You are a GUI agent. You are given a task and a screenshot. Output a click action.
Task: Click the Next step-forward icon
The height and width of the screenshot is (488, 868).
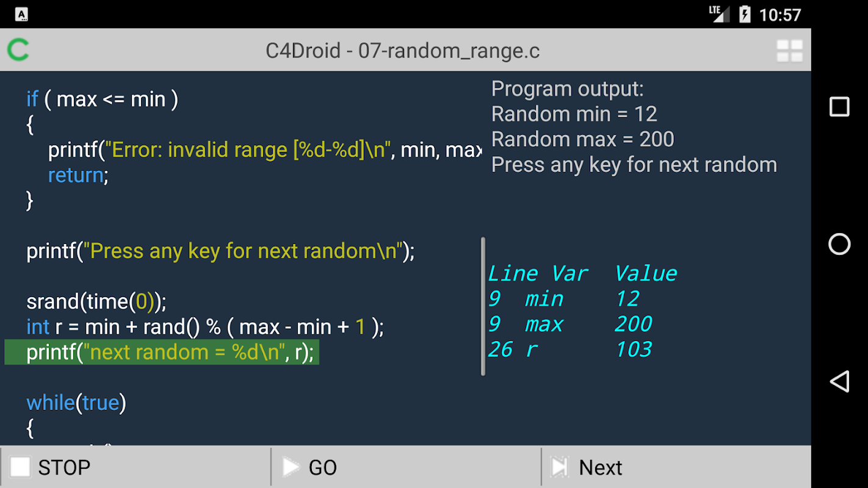559,467
